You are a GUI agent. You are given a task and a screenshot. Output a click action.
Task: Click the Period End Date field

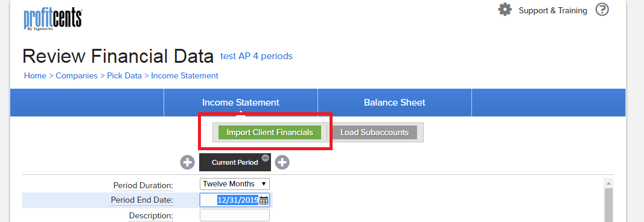point(235,200)
